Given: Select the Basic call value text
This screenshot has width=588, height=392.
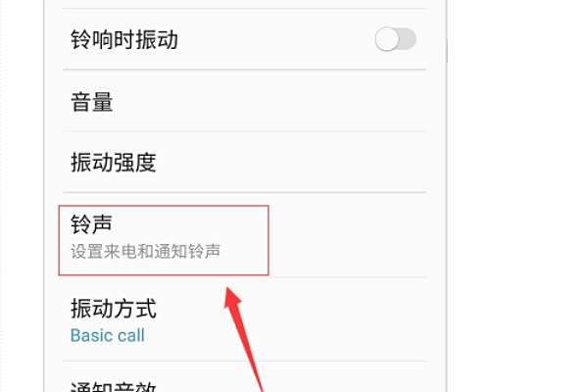Looking at the screenshot, I should pos(108,335).
